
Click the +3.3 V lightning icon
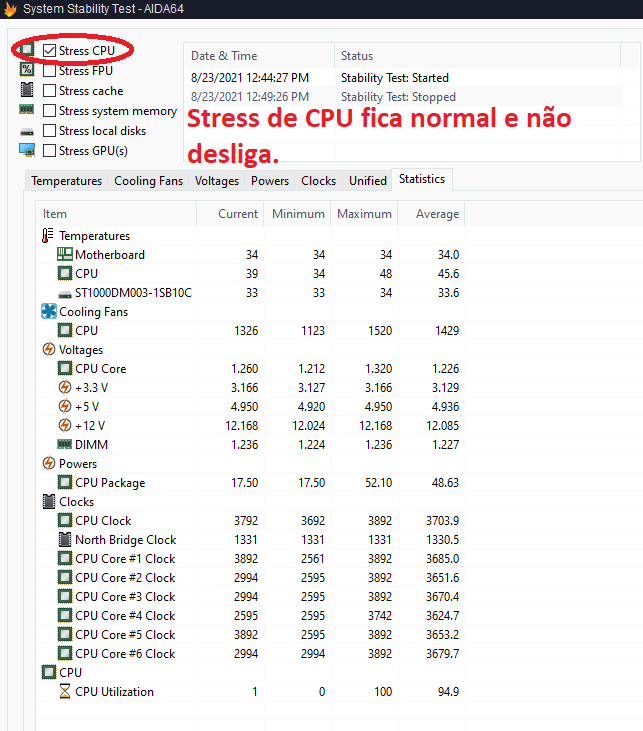pos(65,387)
